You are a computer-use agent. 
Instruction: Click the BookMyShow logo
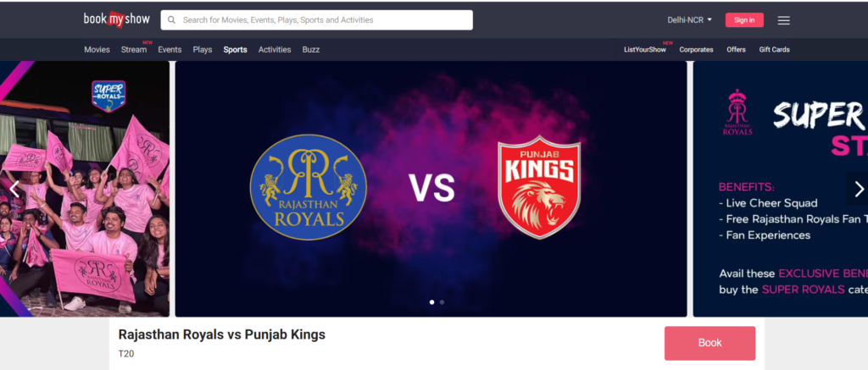(x=117, y=19)
